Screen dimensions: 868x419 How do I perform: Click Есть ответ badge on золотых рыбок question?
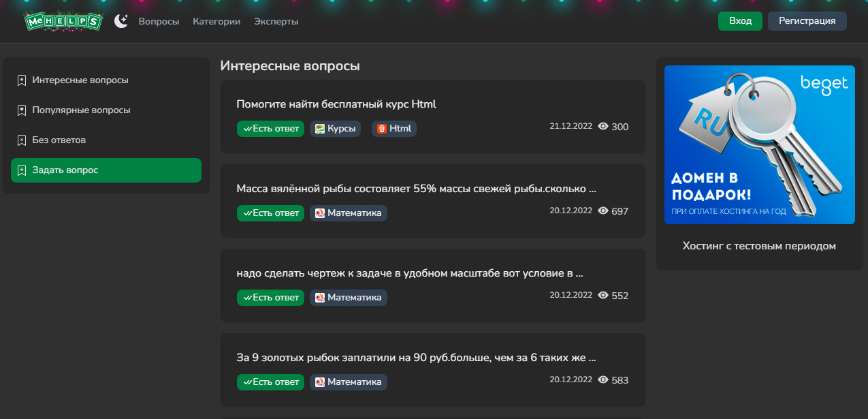pos(270,382)
